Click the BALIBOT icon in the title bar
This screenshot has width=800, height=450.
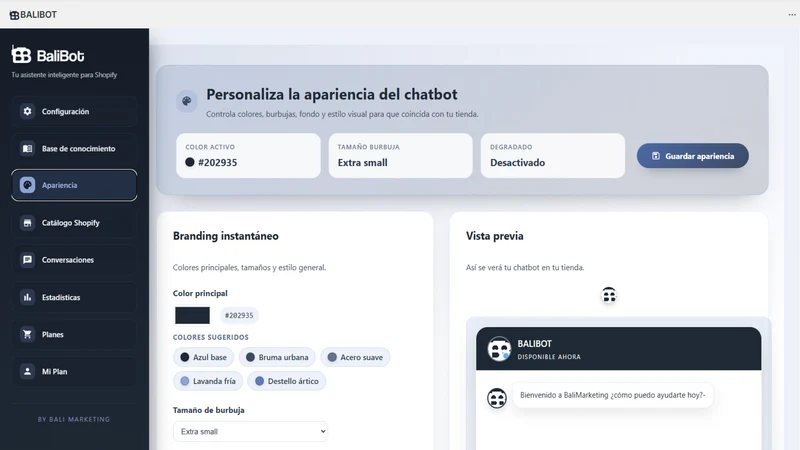14,15
